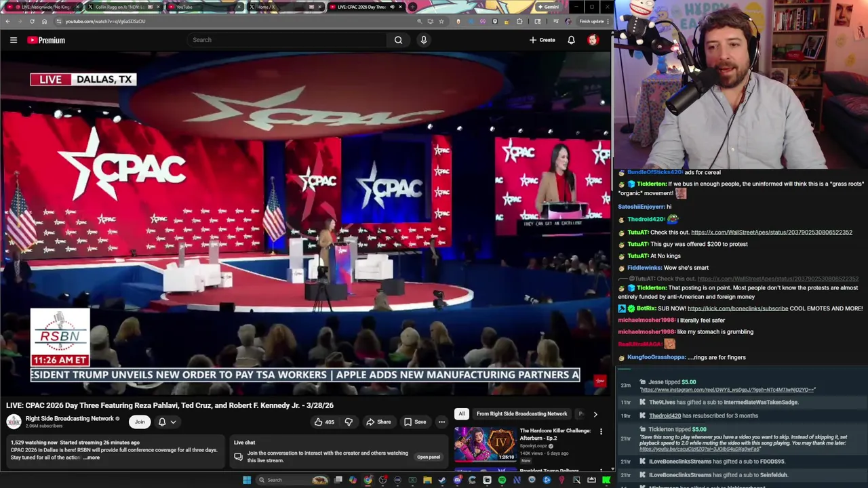Open a new browser tab
868x488 pixels.
click(412, 7)
